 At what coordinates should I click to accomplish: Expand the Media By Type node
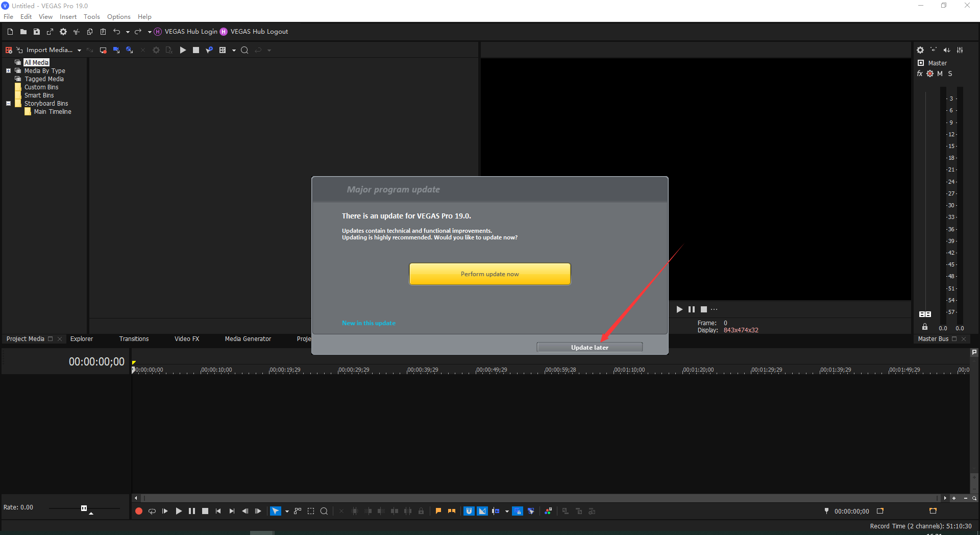(x=8, y=71)
